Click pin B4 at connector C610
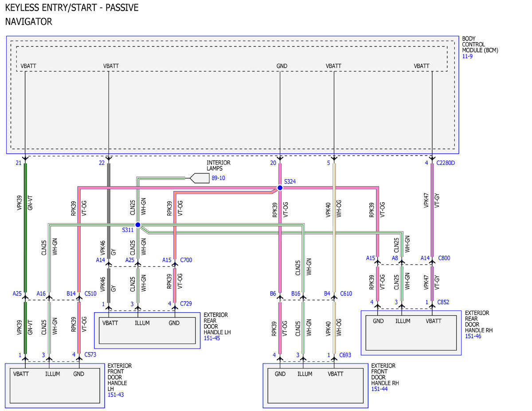 point(327,294)
